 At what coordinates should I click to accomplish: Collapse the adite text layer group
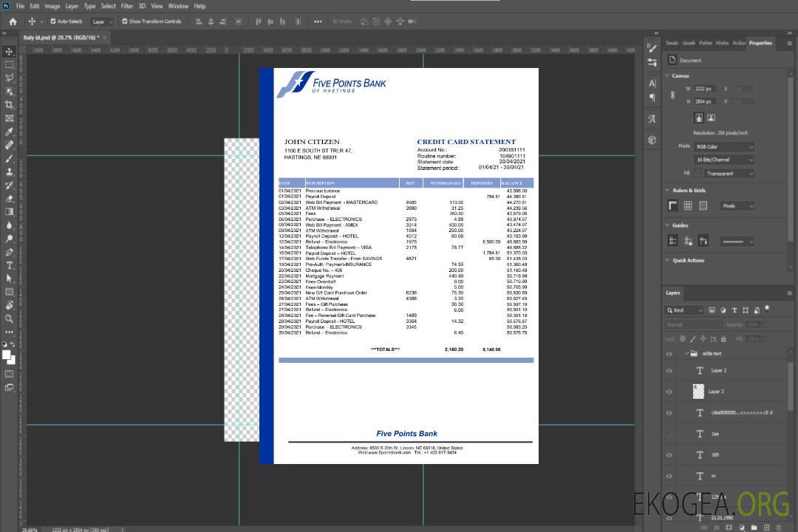coord(686,353)
